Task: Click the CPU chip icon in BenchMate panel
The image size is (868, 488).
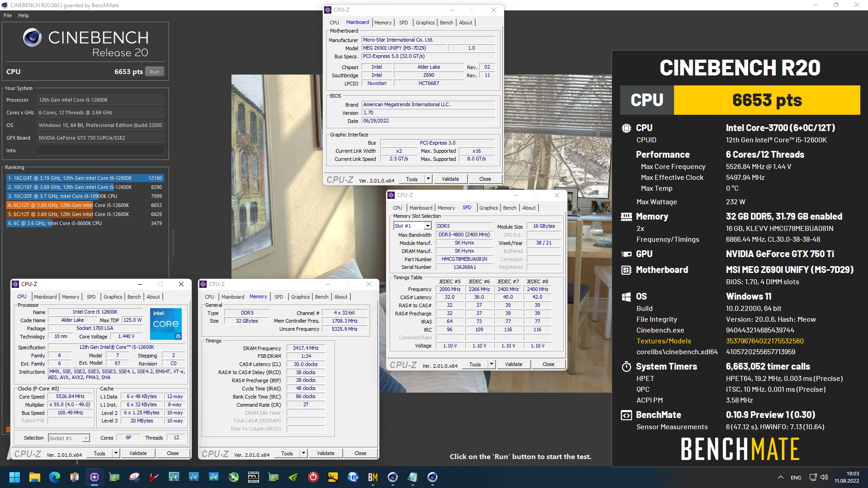Action: click(626, 128)
